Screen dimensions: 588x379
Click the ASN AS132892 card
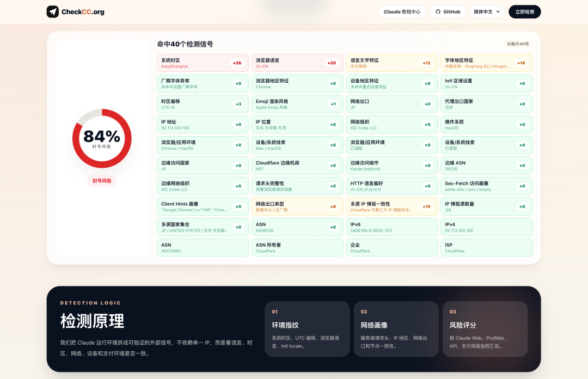tap(203, 248)
